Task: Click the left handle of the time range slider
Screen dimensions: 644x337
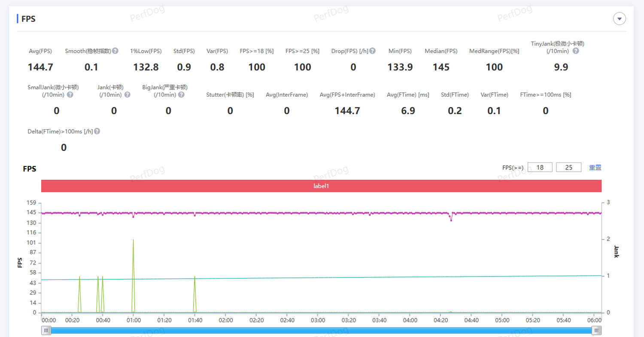Action: (46, 330)
